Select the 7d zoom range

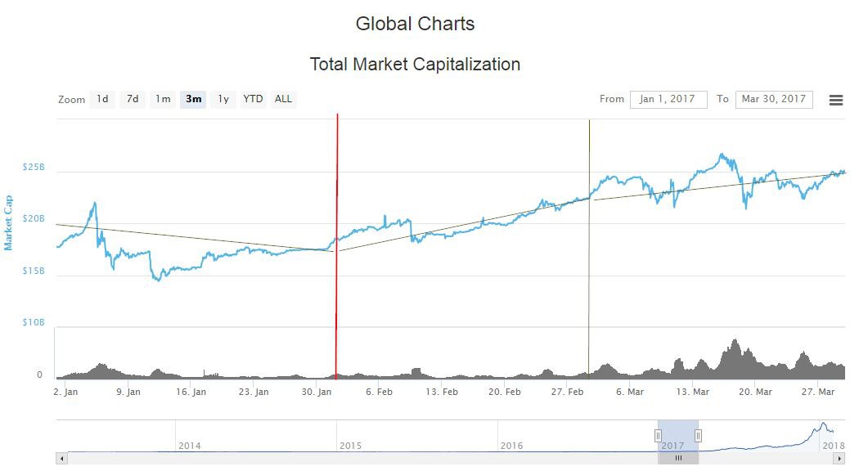click(x=133, y=99)
